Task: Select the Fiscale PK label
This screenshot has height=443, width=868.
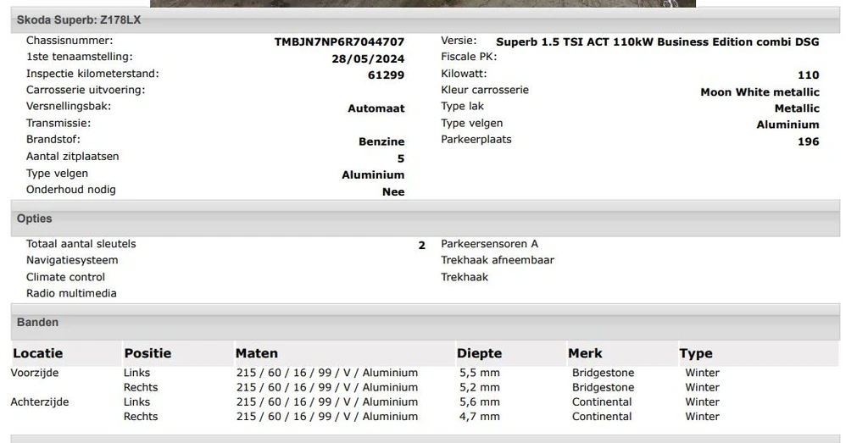Action: click(x=469, y=57)
